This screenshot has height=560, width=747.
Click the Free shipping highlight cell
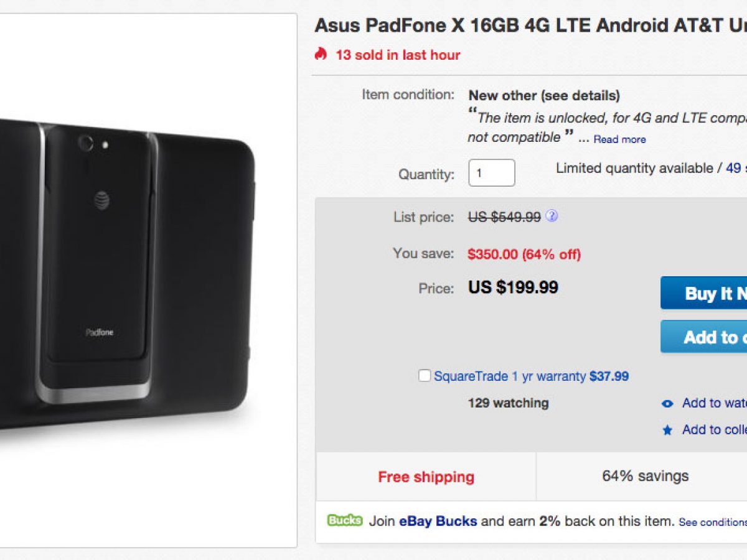tap(426, 477)
